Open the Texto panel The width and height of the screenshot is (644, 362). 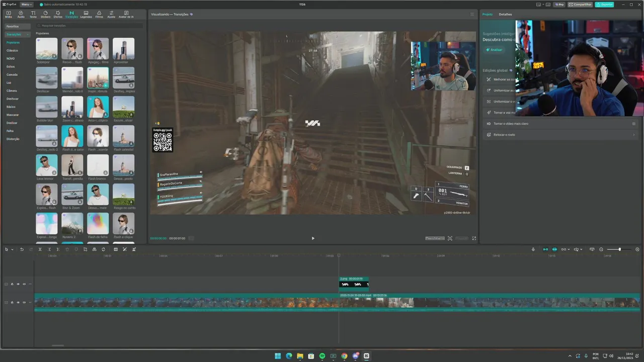click(x=33, y=14)
